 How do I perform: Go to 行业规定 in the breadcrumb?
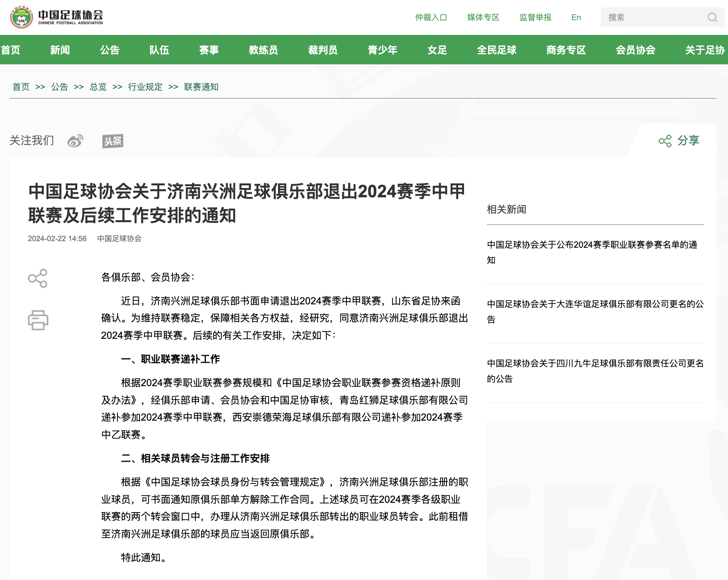pyautogui.click(x=145, y=87)
